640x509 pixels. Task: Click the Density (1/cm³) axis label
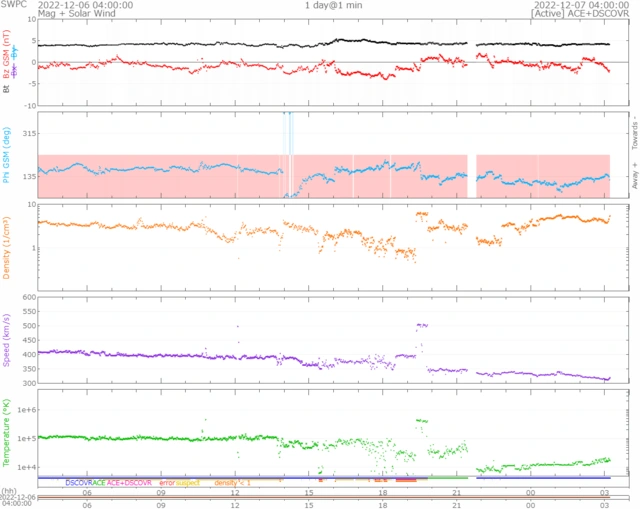6,248
